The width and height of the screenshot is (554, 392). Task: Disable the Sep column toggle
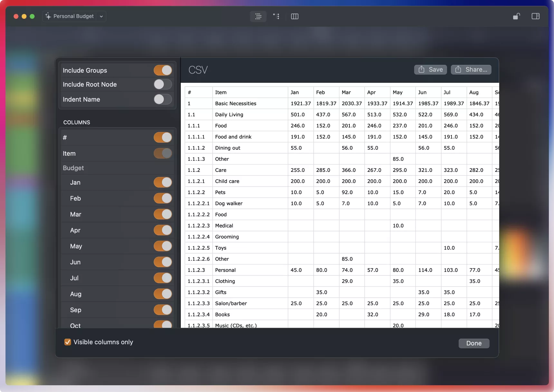(163, 310)
